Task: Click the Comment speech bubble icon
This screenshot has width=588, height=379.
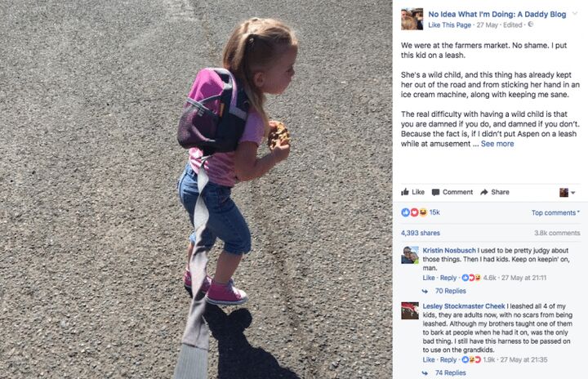Action: coord(435,193)
